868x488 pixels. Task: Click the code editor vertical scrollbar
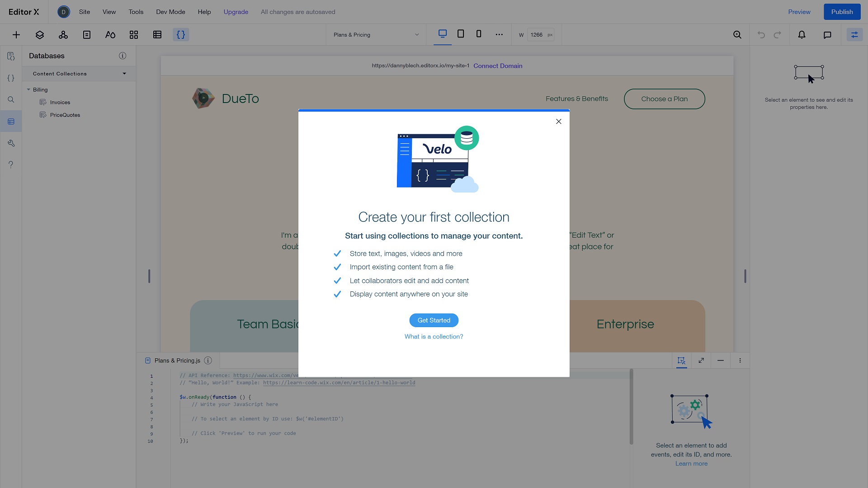(x=632, y=407)
